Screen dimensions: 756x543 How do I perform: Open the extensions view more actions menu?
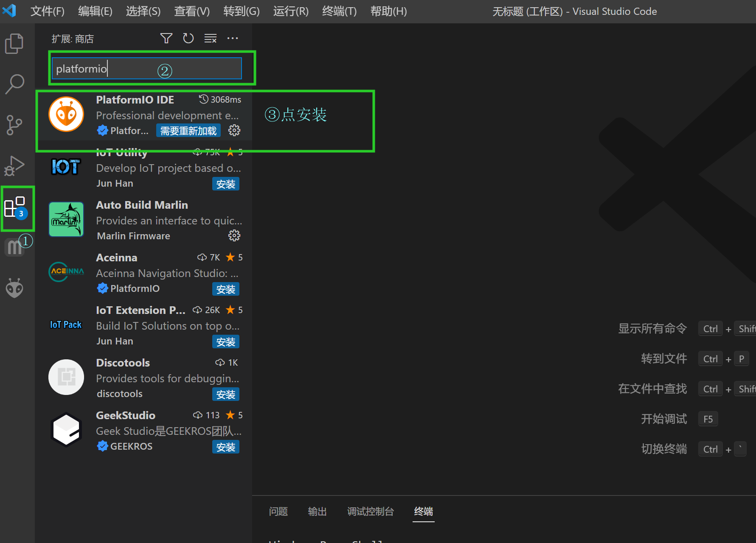point(233,39)
